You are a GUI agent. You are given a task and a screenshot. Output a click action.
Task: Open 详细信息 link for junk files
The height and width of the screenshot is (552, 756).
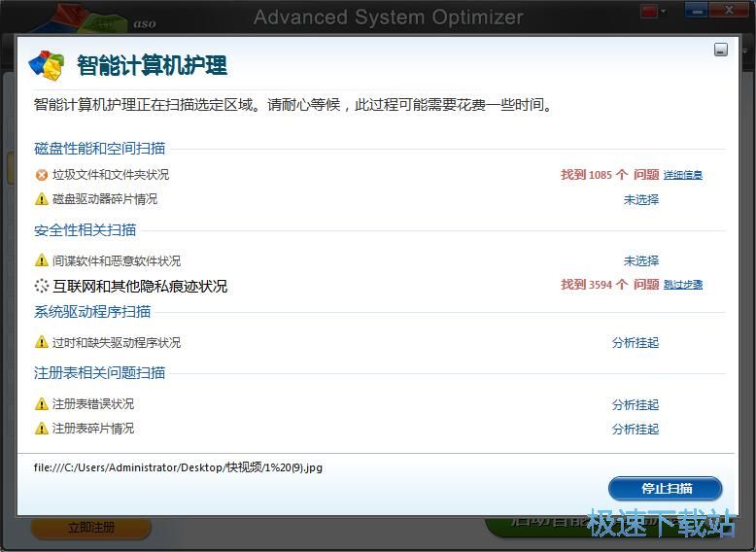click(x=683, y=175)
